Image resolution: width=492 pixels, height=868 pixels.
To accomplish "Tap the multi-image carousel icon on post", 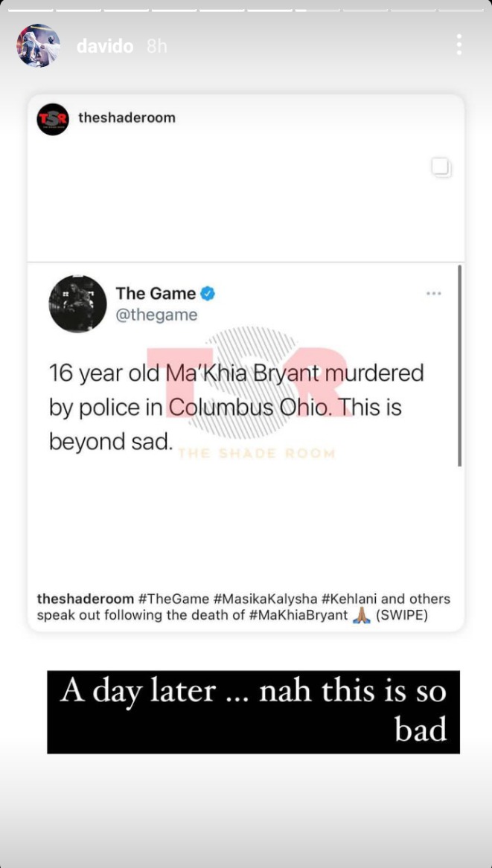I will (441, 167).
